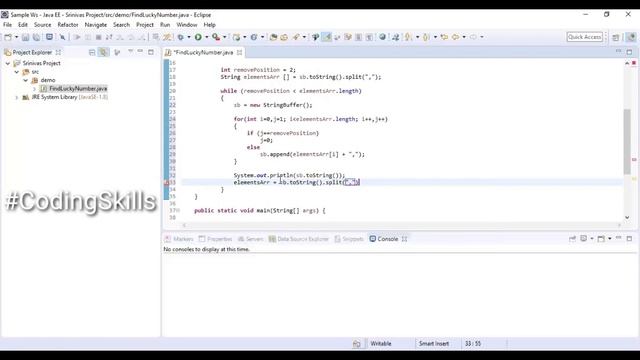Viewport: 640px width, 360px height.
Task: Open the Project menu
Action: (x=145, y=25)
